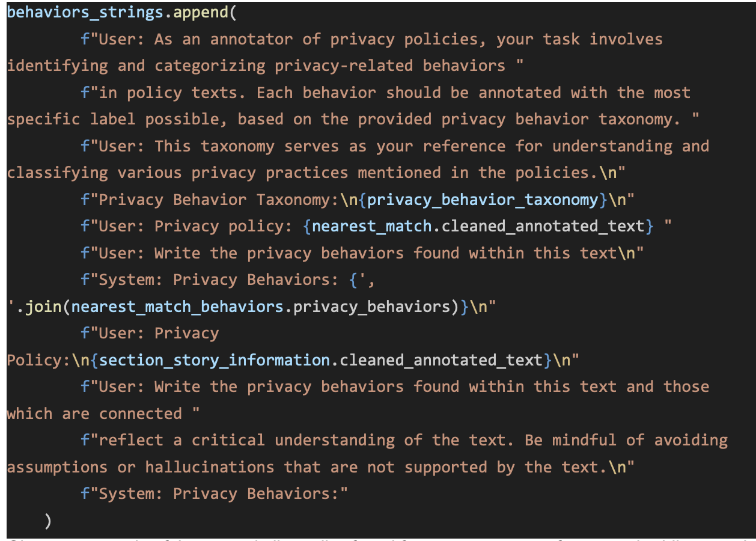Click the privacy_behavior_taxonomy placeholder variable
Viewport: 756px width, 541px height.
click(483, 200)
